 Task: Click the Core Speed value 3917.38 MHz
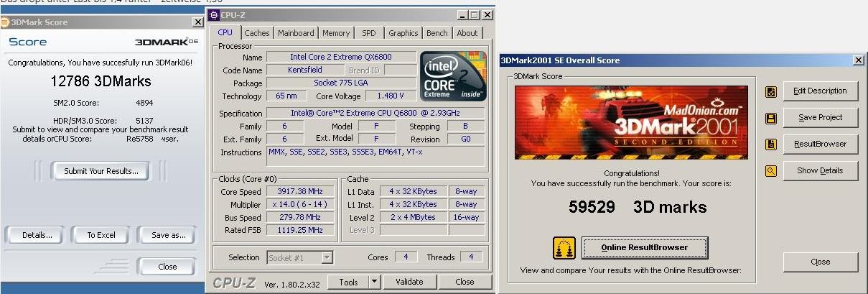[299, 191]
